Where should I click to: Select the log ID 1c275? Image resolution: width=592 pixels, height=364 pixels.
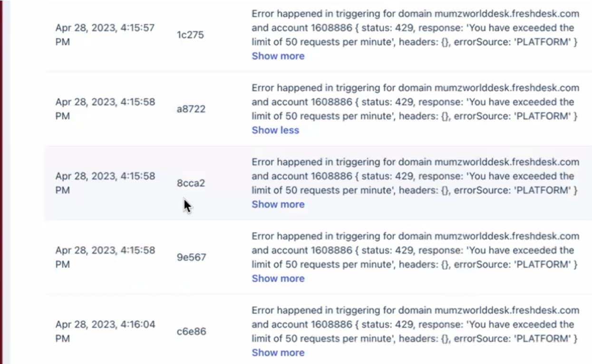coord(190,35)
